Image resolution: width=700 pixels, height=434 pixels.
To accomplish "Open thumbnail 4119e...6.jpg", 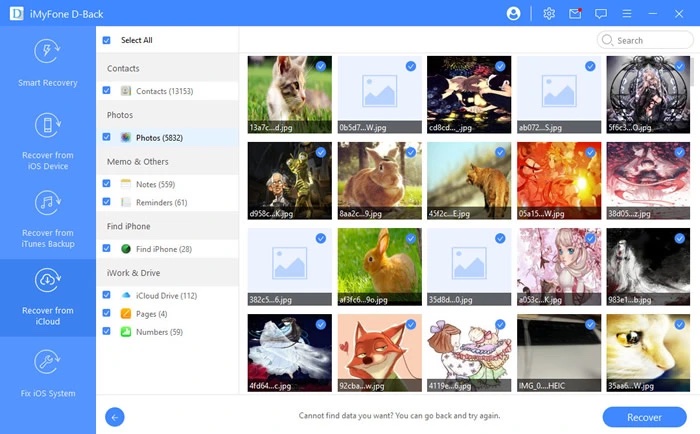I will (x=469, y=353).
